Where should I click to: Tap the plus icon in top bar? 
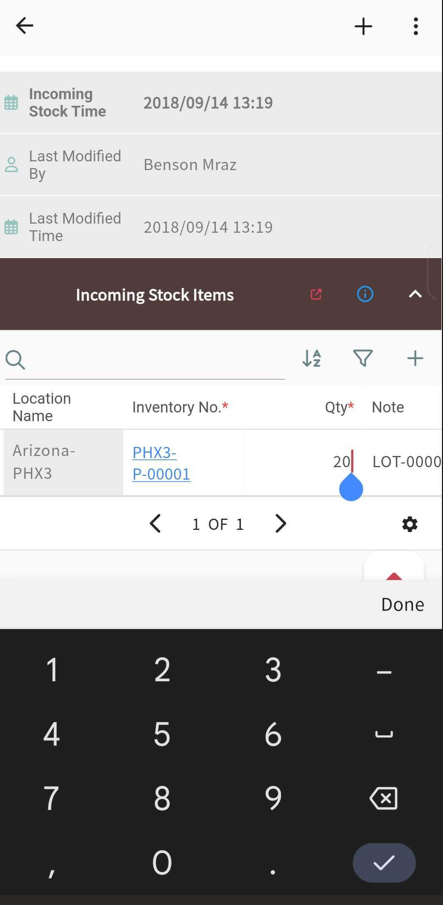coord(363,26)
